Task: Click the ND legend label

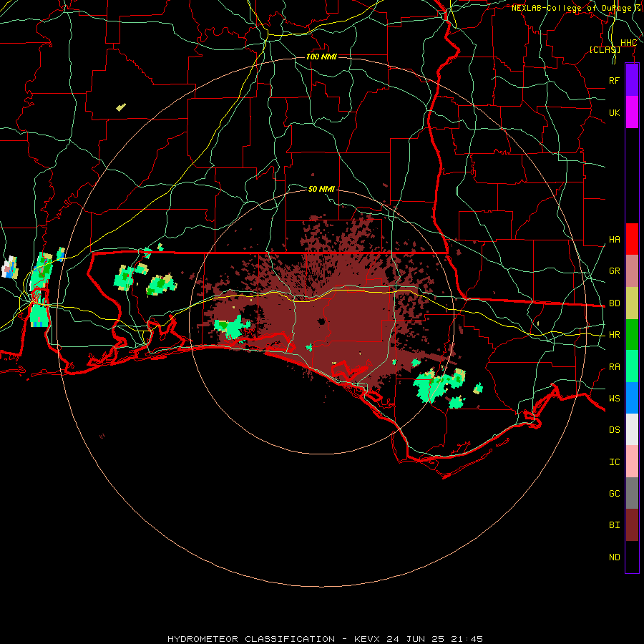Action: click(x=614, y=557)
